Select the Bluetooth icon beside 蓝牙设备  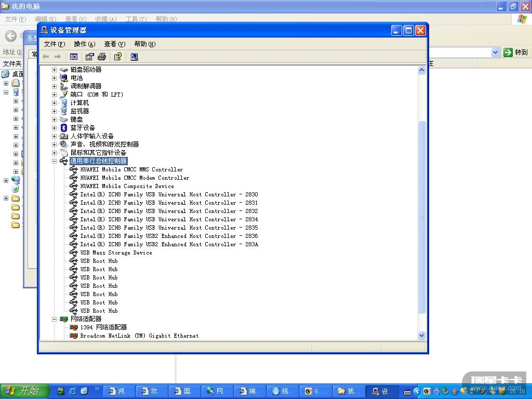(64, 128)
